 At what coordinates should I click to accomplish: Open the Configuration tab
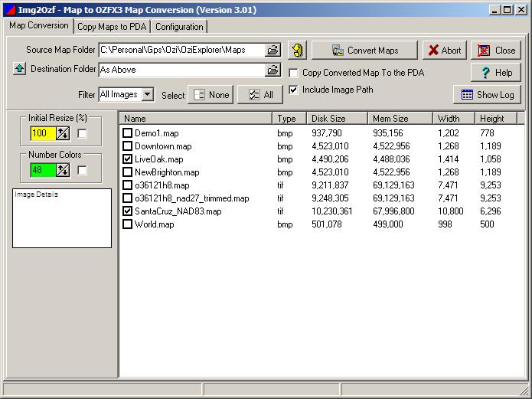pyautogui.click(x=179, y=27)
